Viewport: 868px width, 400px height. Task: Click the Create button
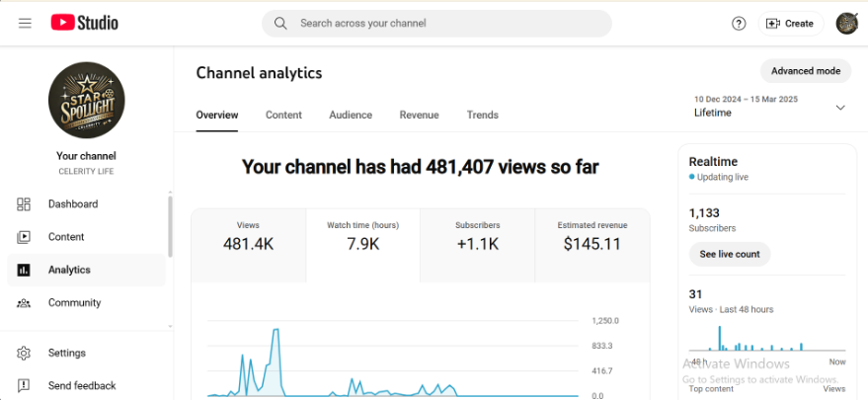(791, 24)
